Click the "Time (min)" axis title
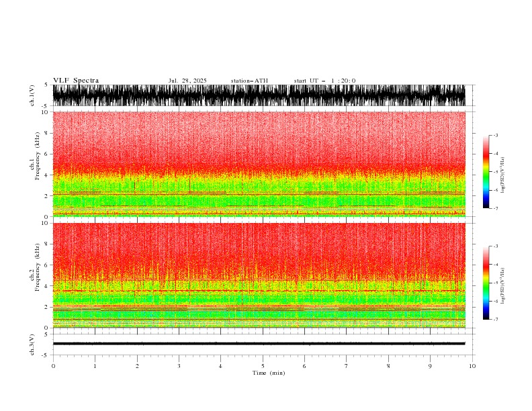Image resolution: width=532 pixels, height=411 pixels. click(269, 373)
